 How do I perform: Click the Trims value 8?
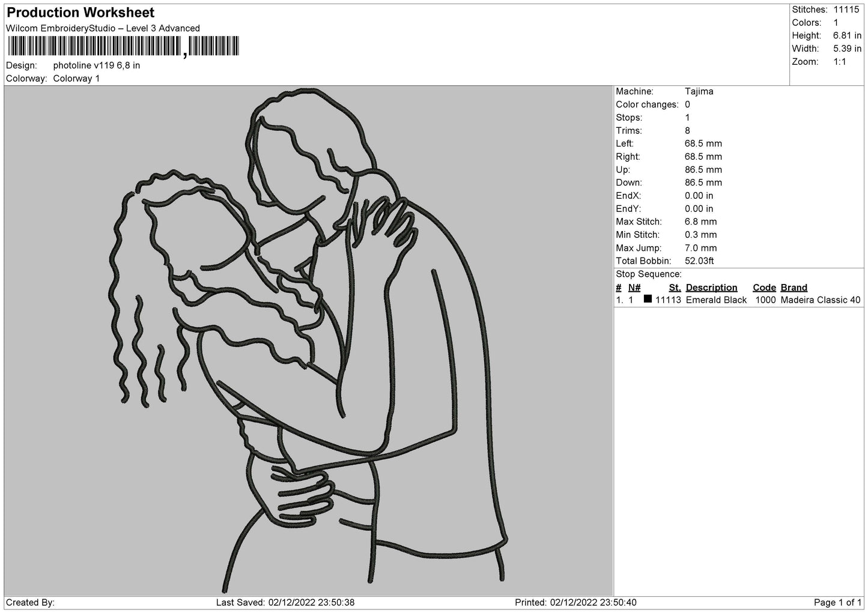[x=688, y=131]
